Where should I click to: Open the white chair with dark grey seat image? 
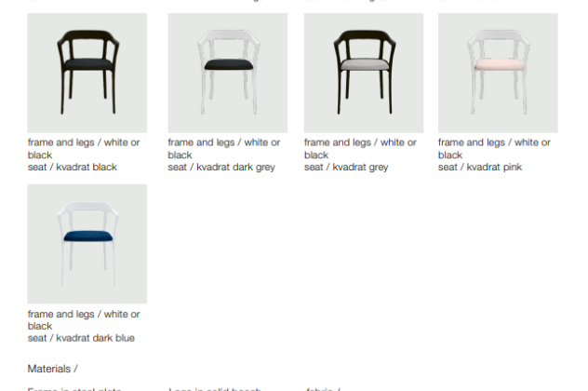(228, 73)
